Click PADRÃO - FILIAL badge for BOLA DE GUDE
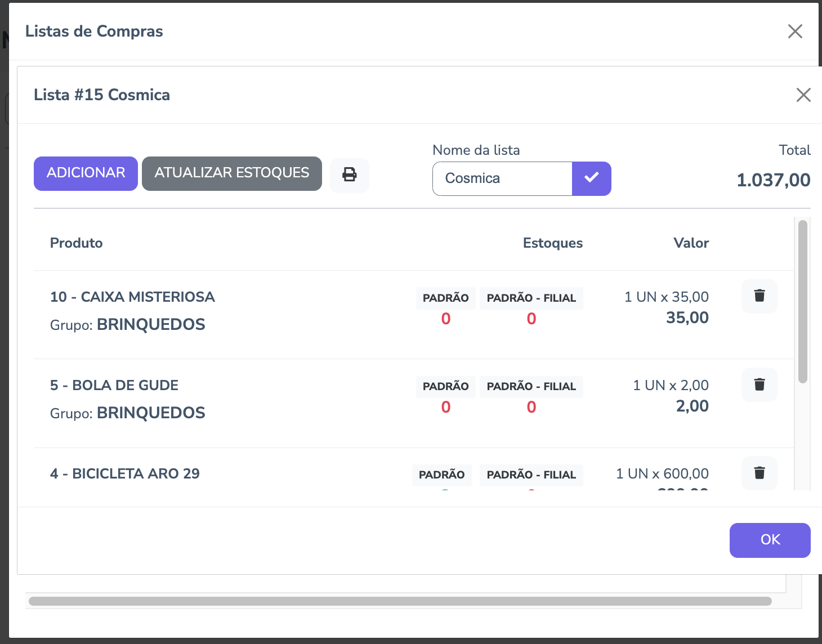Image resolution: width=822 pixels, height=644 pixels. [531, 386]
